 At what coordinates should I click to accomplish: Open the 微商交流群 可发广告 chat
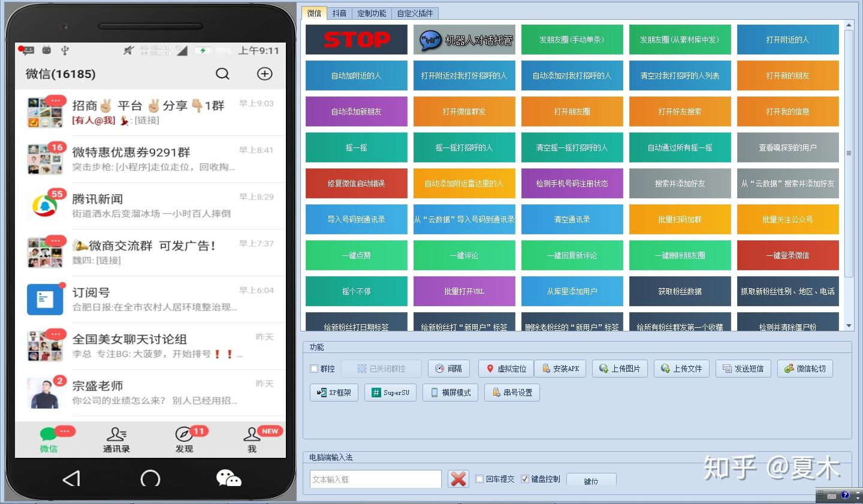150,252
